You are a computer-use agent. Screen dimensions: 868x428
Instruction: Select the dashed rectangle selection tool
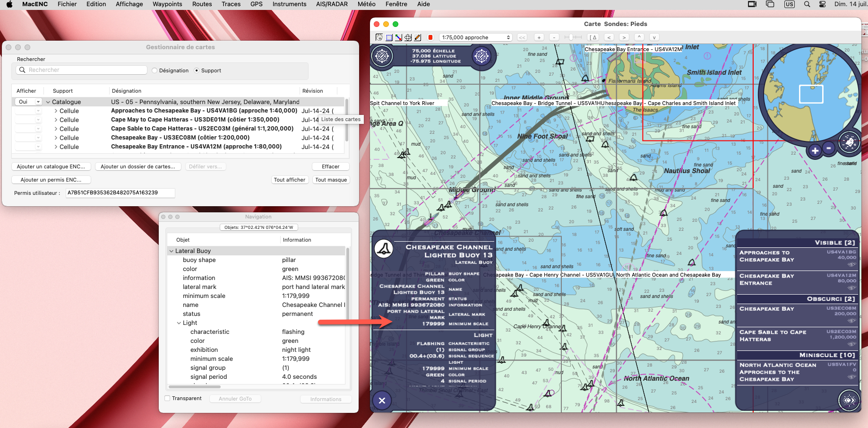pos(389,37)
